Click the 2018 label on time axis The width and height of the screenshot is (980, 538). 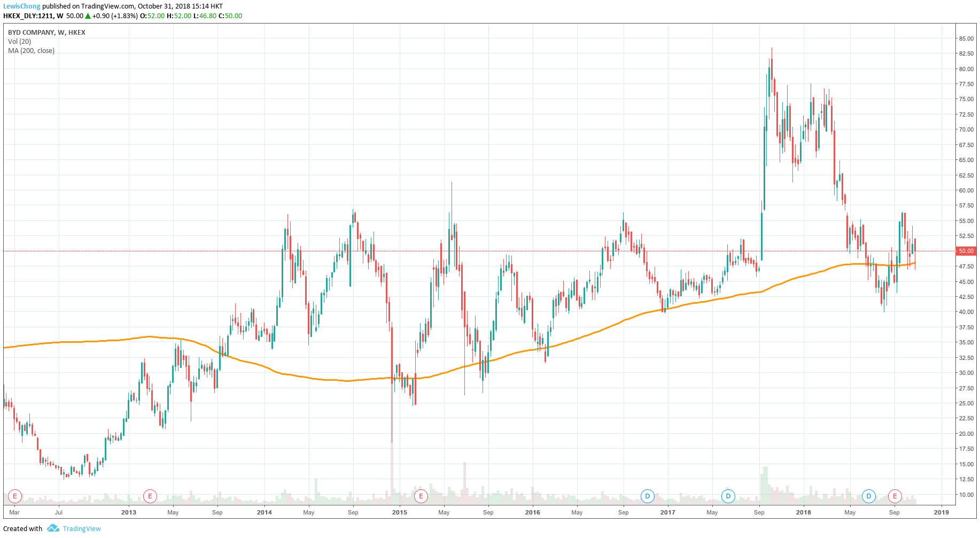click(x=804, y=512)
